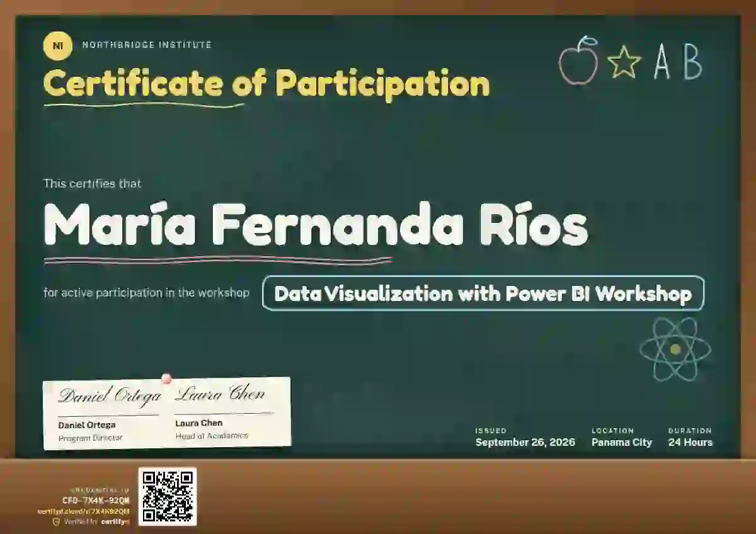Viewport: 756px width, 534px height.
Task: Click the 'Head of Academics' title
Action: tap(212, 435)
